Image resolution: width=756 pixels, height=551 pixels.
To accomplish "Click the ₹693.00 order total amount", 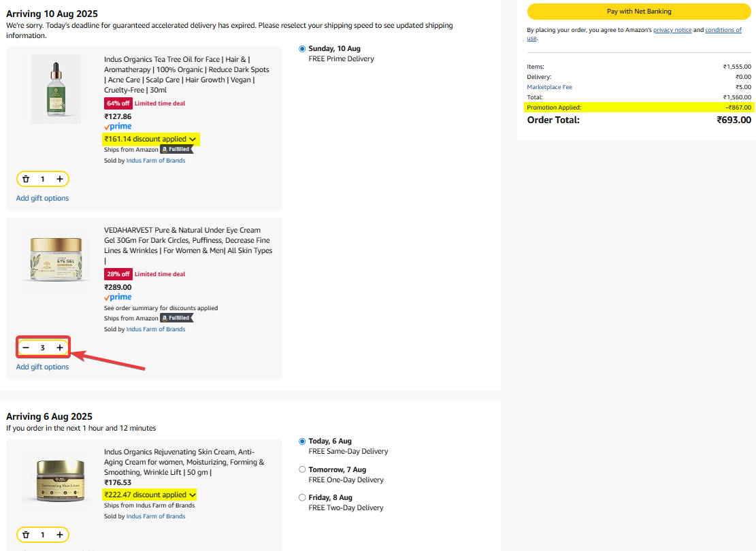I will [x=734, y=120].
